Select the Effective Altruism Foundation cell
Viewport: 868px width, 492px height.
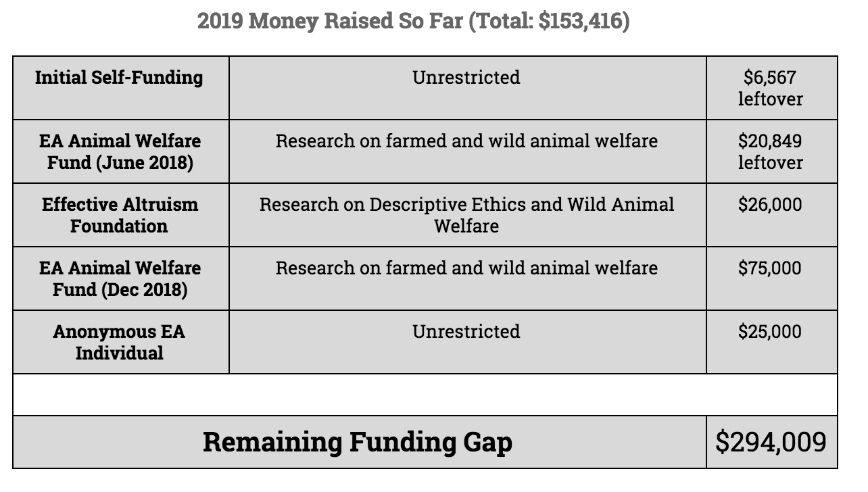[120, 215]
